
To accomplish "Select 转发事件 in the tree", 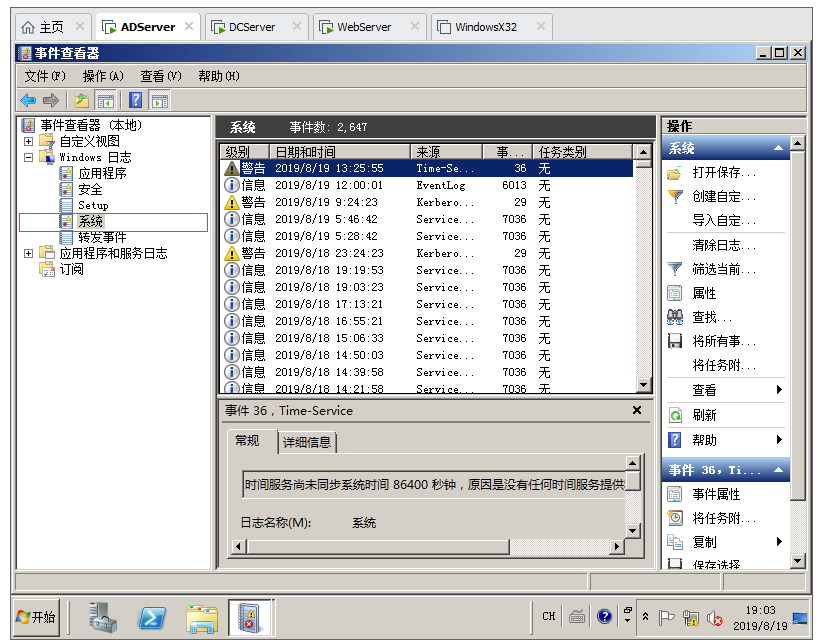I will pos(102,238).
